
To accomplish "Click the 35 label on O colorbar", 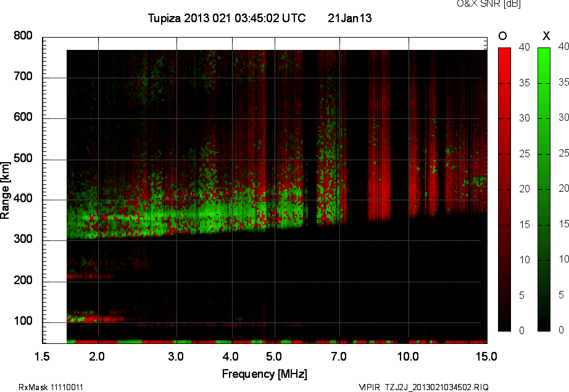I will [524, 83].
